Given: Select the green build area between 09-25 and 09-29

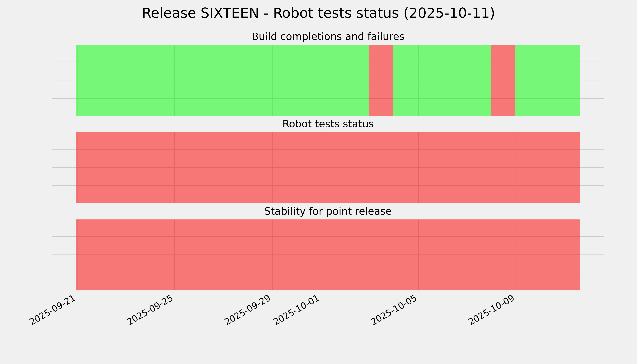Looking at the screenshot, I should tap(223, 80).
